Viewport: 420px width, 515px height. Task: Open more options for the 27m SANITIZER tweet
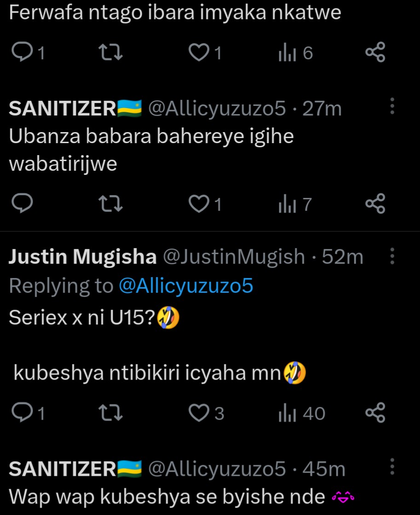pos(392,106)
